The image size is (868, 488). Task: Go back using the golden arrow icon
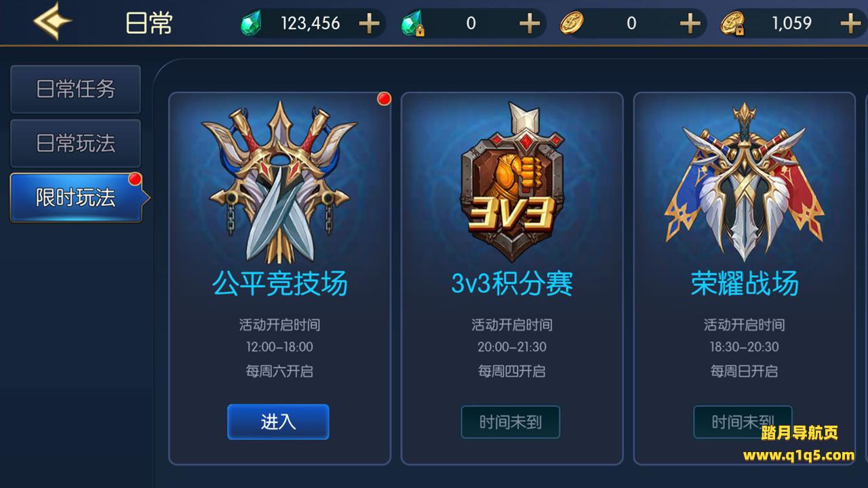click(53, 22)
